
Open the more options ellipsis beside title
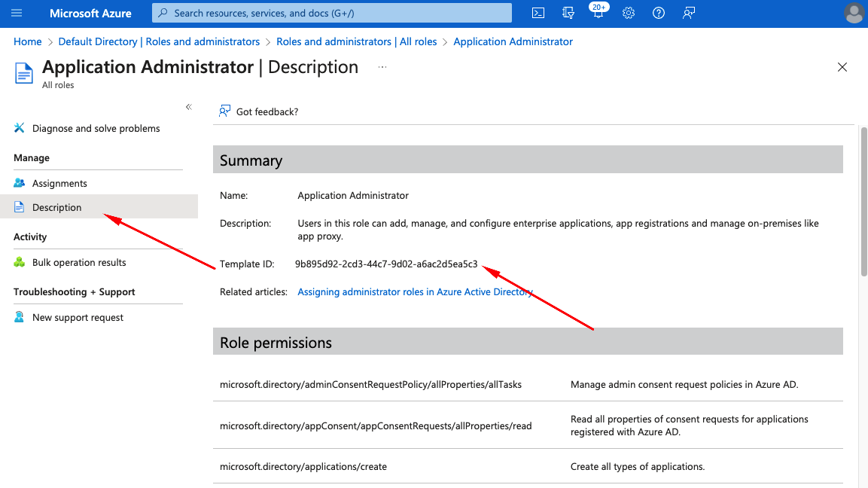(x=382, y=67)
